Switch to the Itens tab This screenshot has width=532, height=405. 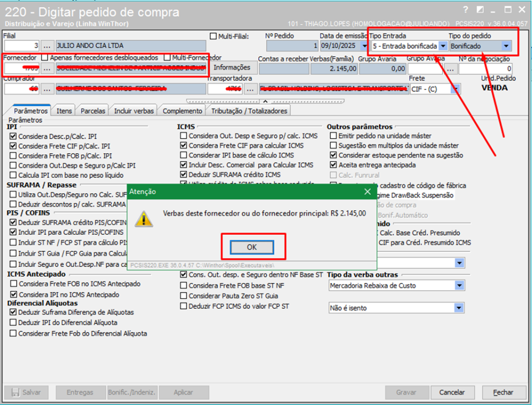click(x=64, y=111)
